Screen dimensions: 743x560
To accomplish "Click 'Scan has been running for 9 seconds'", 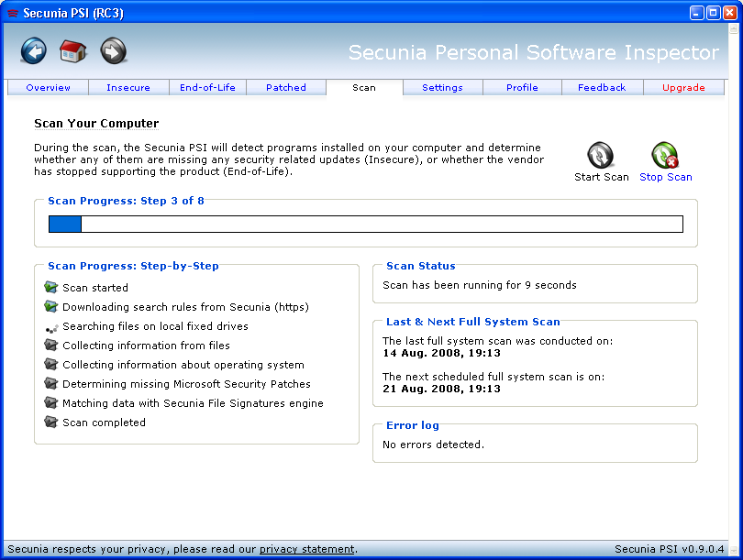I will coord(480,285).
